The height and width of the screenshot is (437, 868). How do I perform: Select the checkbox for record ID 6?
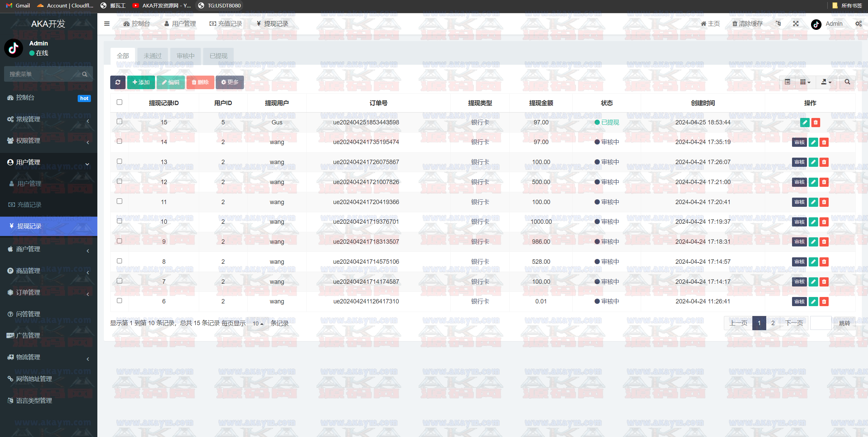point(119,301)
